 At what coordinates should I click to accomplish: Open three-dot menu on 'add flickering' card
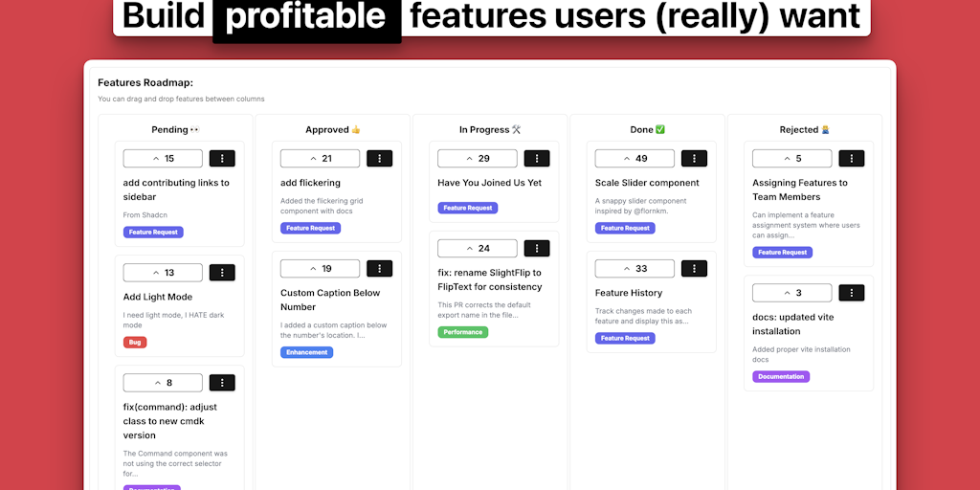click(379, 159)
